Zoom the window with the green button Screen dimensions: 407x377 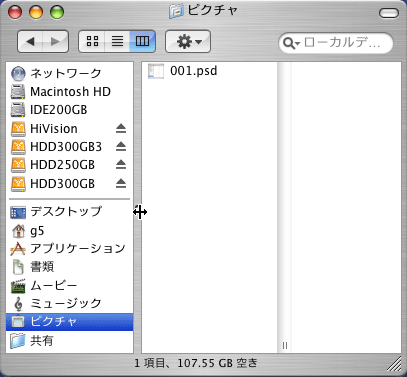pyautogui.click(x=57, y=13)
